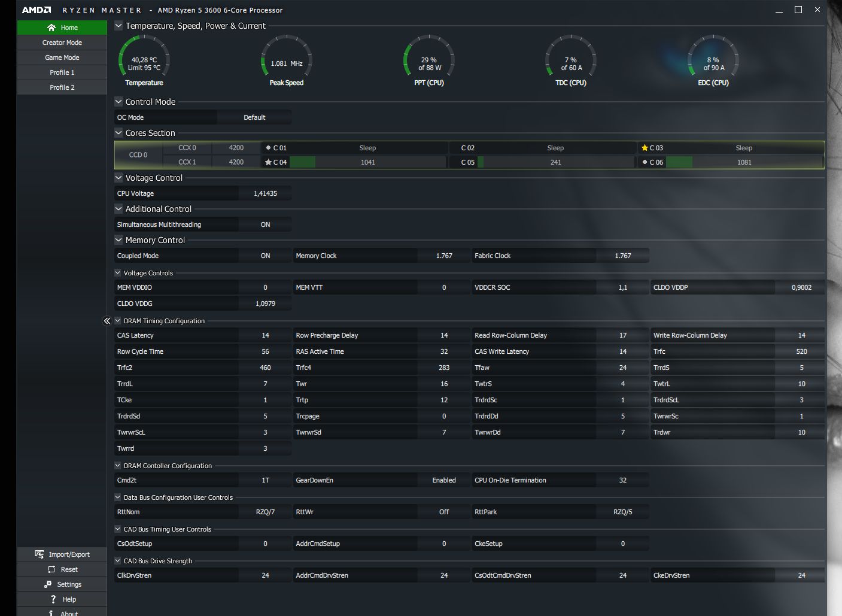Toggle Simultaneous Multithreading ON value
The height and width of the screenshot is (616, 842).
point(265,224)
